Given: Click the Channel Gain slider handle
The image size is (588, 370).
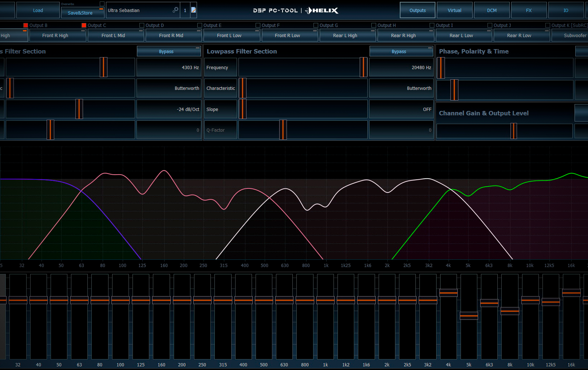Looking at the screenshot, I should (513, 131).
